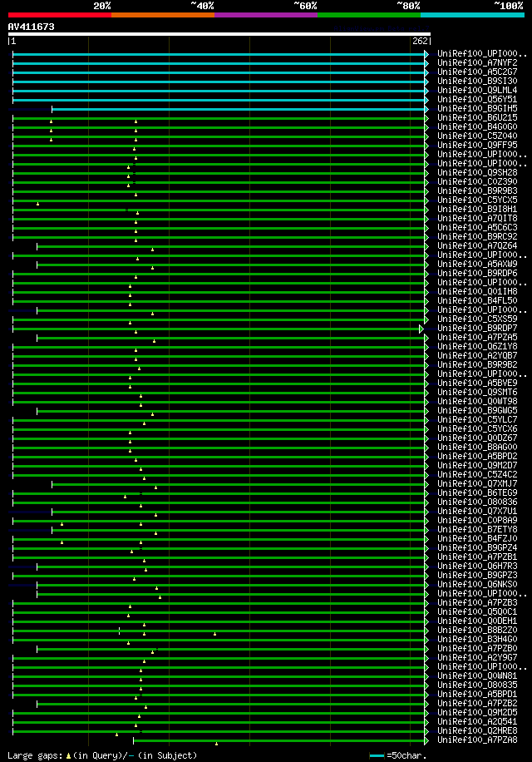This screenshot has width=532, height=762.
Task: Click the shortened cyan bar of UniRef100_B9GIH5
Action: (x=239, y=109)
